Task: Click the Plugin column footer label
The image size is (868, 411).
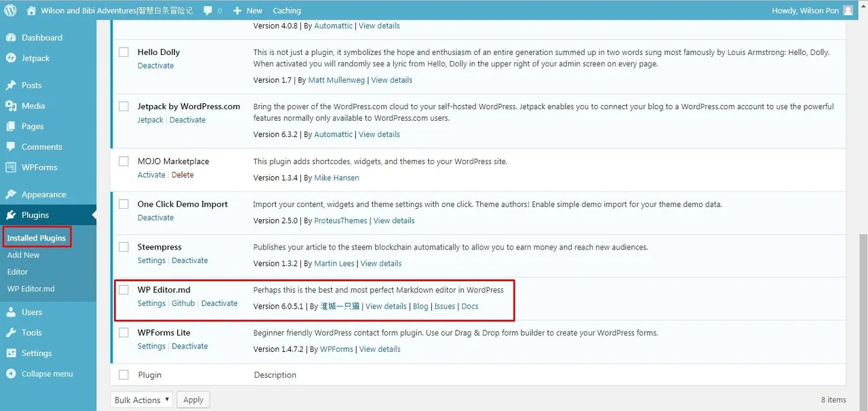Action: (x=149, y=374)
